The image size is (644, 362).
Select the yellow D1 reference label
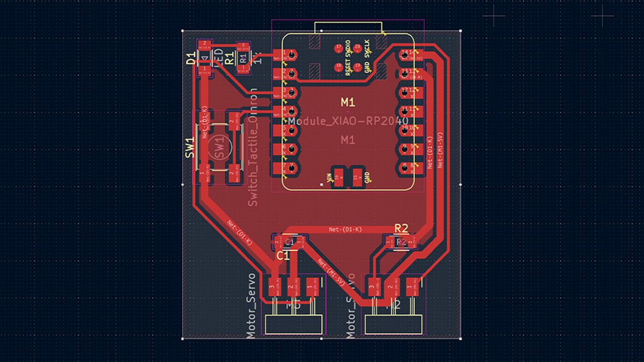point(191,59)
